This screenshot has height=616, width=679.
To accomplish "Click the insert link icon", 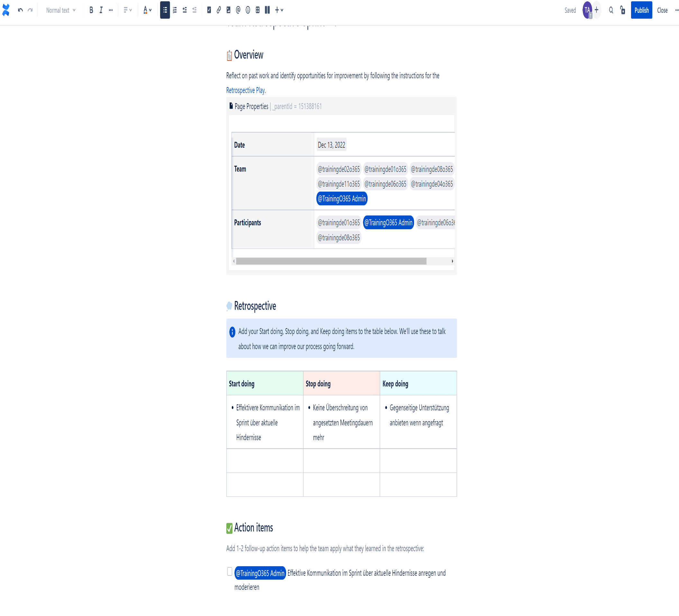I will coord(219,10).
